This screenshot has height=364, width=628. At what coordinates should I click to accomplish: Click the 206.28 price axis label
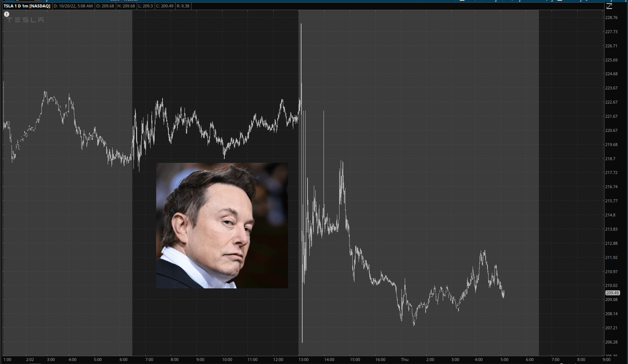[611, 342]
